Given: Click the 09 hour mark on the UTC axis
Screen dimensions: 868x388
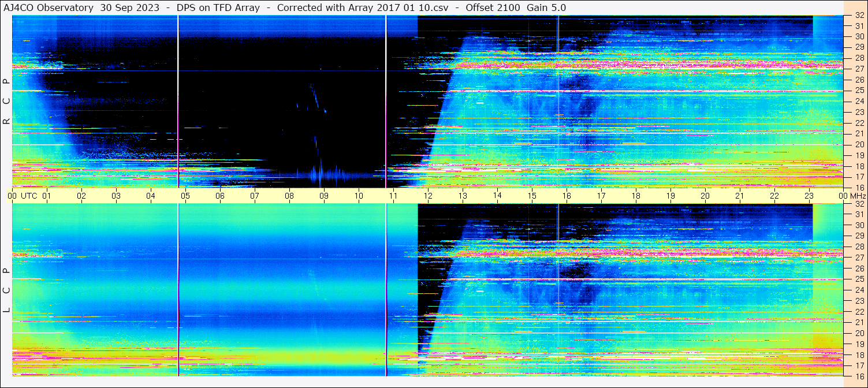Looking at the screenshot, I should [x=324, y=196].
